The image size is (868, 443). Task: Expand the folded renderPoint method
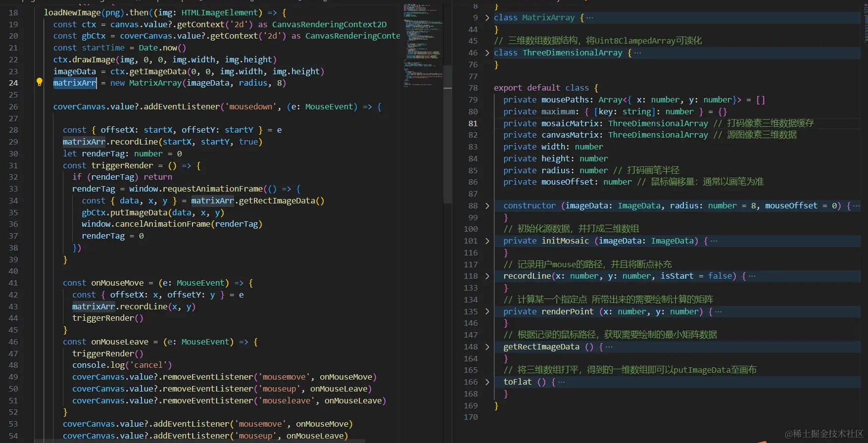tap(487, 312)
